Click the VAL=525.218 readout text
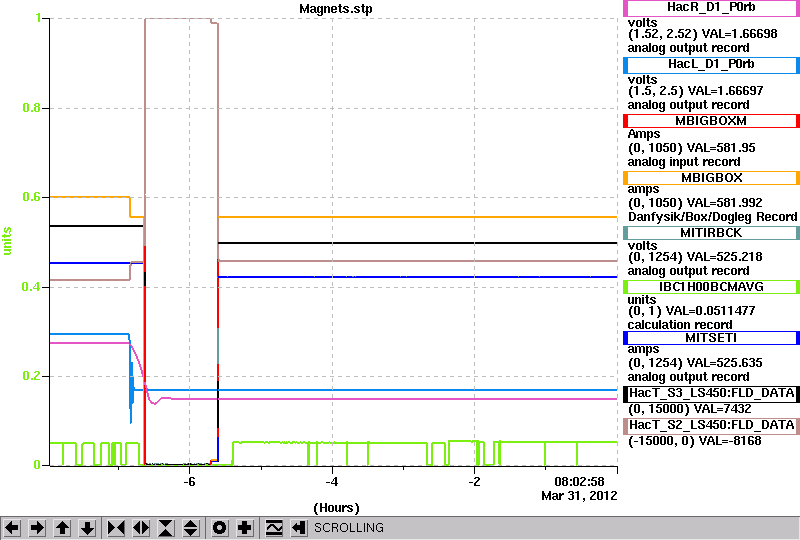This screenshot has width=800, height=540. (x=724, y=257)
